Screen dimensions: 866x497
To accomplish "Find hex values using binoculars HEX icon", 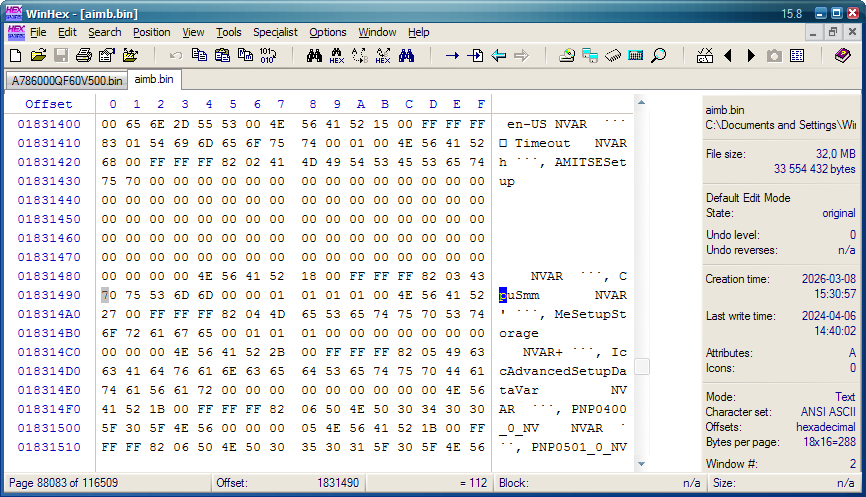I will (336, 55).
